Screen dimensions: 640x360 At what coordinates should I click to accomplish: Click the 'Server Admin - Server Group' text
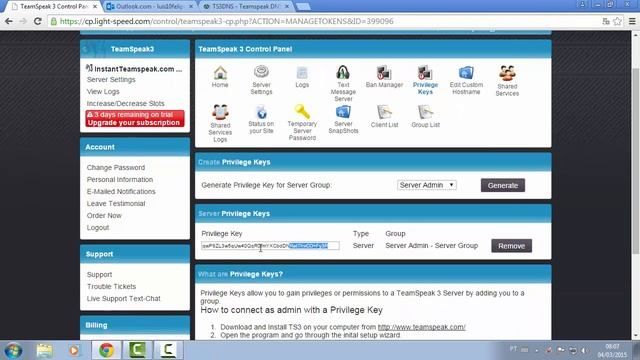point(431,246)
